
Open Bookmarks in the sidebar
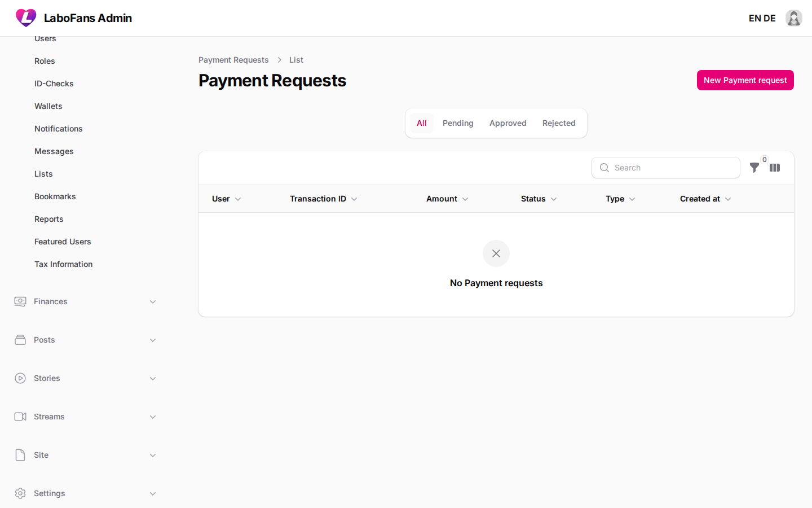(55, 196)
